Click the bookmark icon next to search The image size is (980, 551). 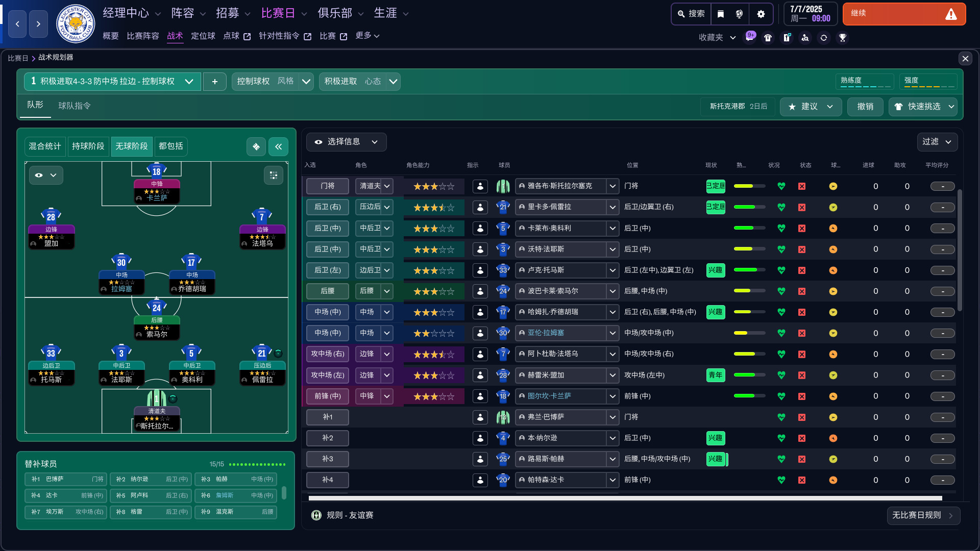pyautogui.click(x=721, y=14)
